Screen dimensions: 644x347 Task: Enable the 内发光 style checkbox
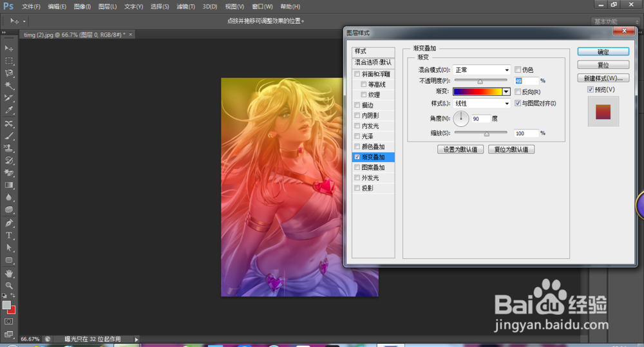(357, 126)
